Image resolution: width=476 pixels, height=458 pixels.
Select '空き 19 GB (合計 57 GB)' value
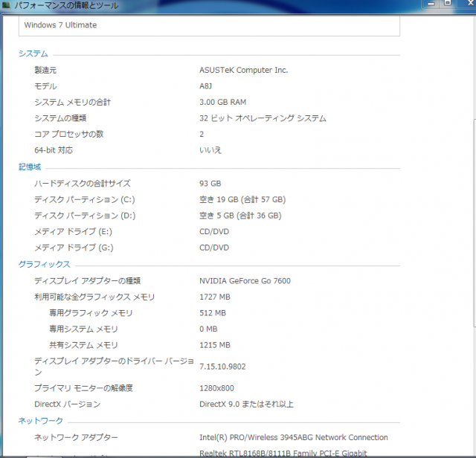click(x=242, y=200)
